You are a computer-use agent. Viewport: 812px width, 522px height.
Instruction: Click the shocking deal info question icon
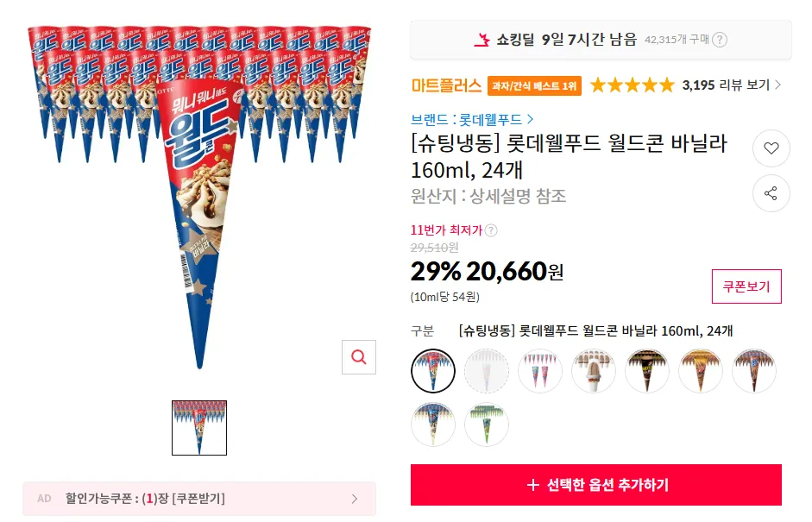coord(720,40)
